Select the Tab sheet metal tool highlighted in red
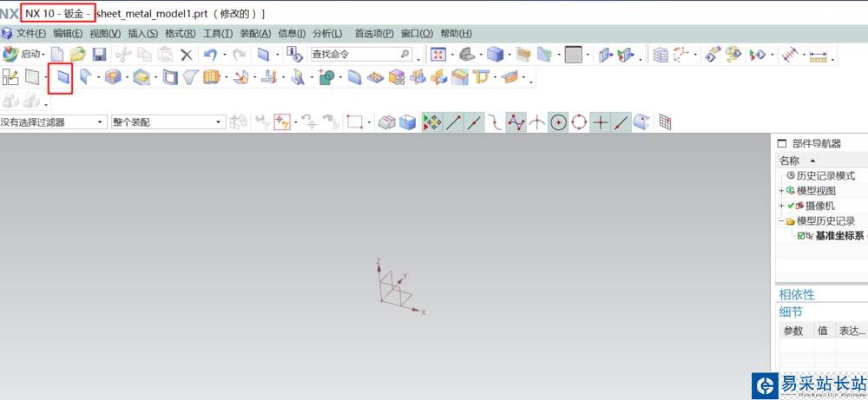Image resolution: width=868 pixels, height=400 pixels. pyautogui.click(x=65, y=78)
